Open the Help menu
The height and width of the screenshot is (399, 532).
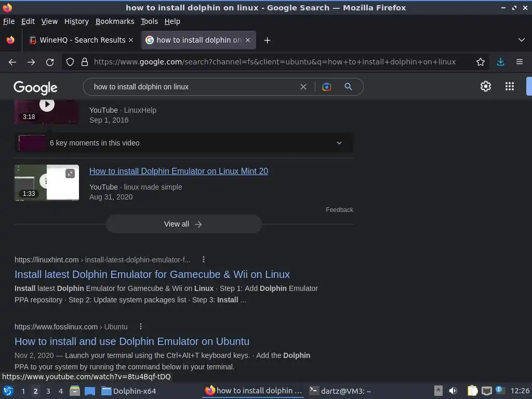172,21
